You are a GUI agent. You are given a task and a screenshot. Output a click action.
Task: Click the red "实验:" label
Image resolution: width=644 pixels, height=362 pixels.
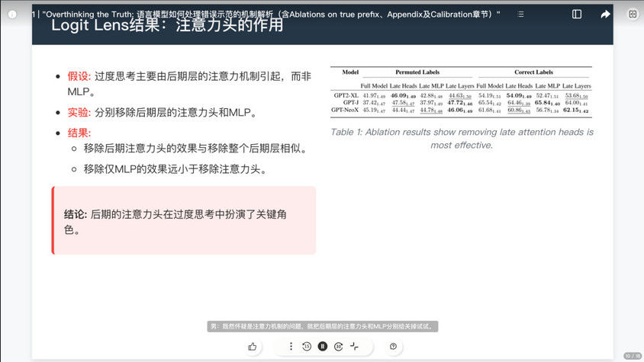tap(79, 113)
